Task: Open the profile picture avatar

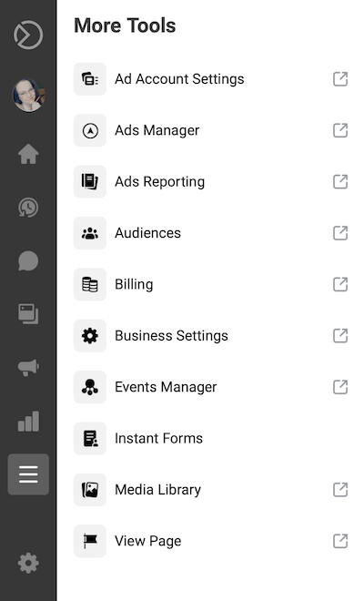Action: tap(28, 95)
